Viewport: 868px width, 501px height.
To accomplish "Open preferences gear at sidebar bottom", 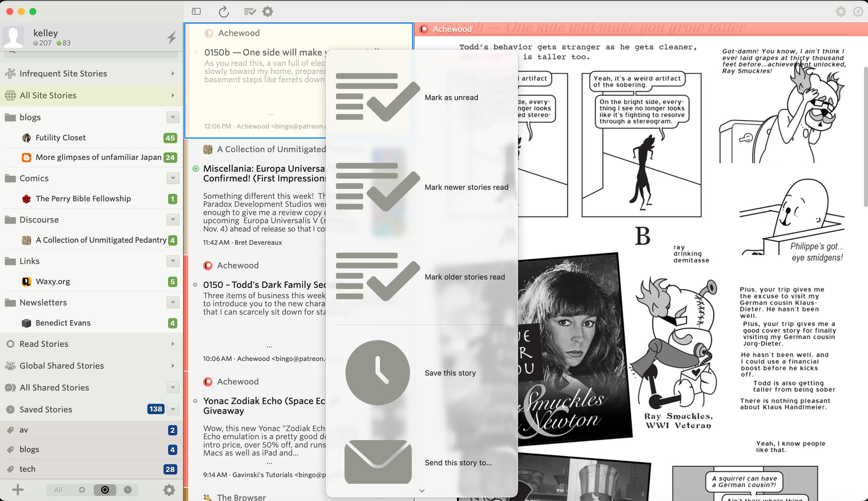I will pos(169,490).
